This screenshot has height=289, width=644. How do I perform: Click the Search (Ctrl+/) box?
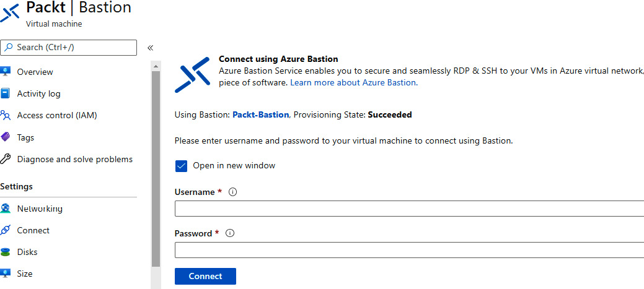pos(69,48)
